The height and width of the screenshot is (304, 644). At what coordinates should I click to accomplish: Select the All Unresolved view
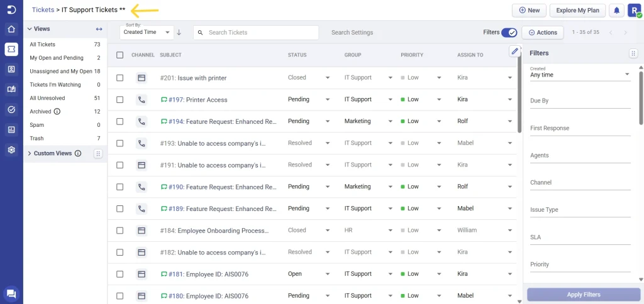(x=65, y=98)
